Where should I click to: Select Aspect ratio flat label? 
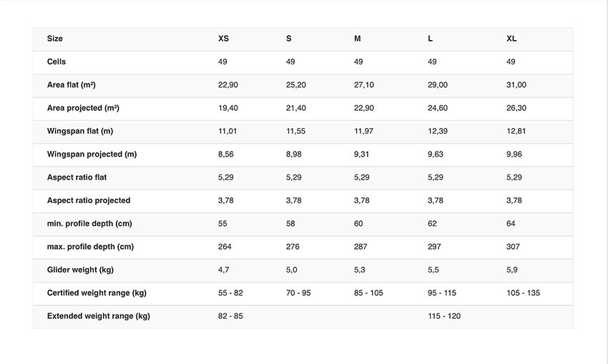pos(77,177)
